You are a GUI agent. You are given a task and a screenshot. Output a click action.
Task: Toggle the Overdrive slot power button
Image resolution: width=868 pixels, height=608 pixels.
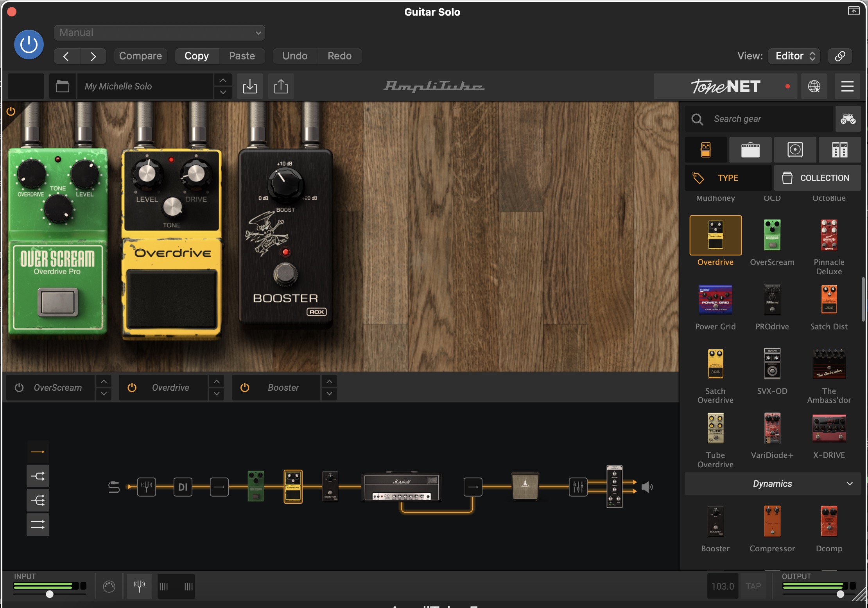[132, 388]
